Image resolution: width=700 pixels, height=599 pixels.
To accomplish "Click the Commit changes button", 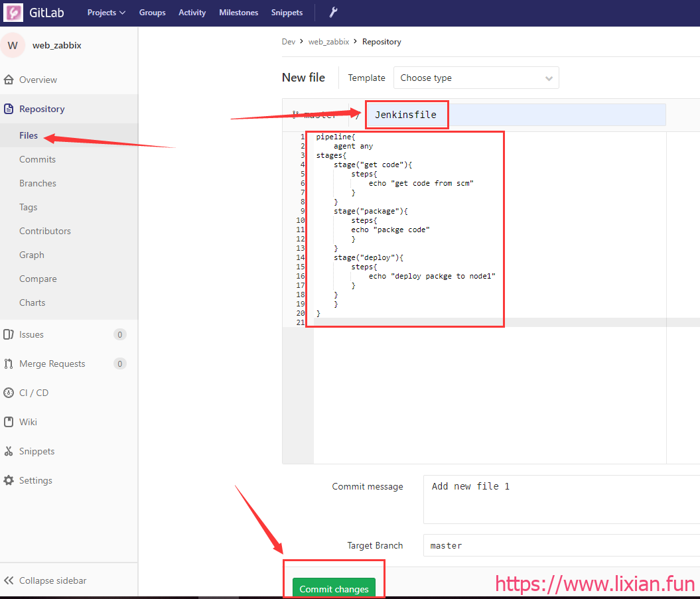I will 334,588.
